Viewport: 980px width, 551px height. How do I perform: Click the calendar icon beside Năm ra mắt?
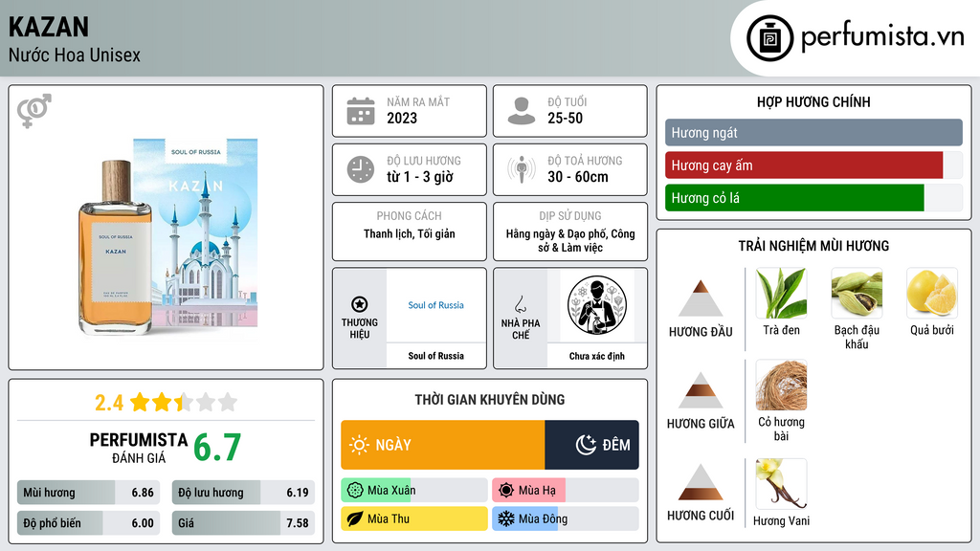(361, 111)
